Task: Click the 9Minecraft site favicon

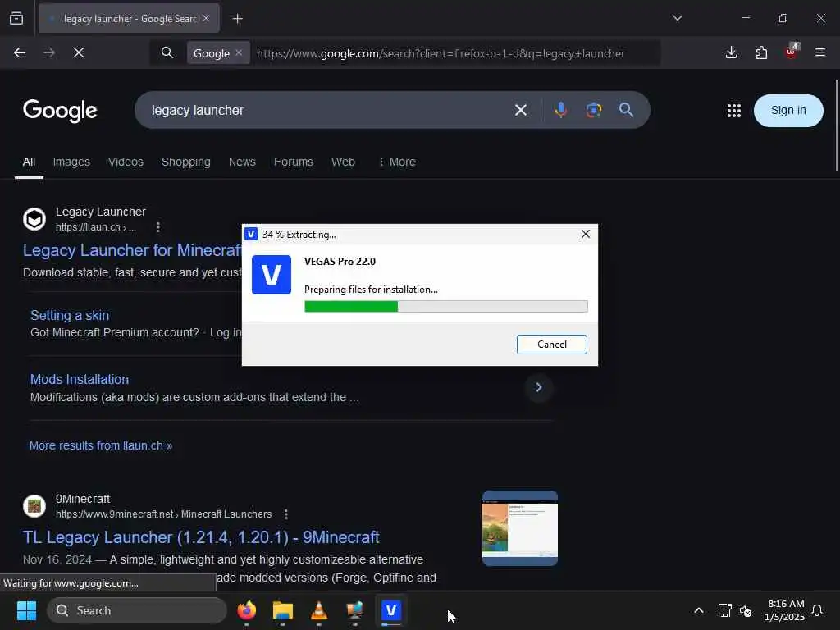Action: pos(34,506)
